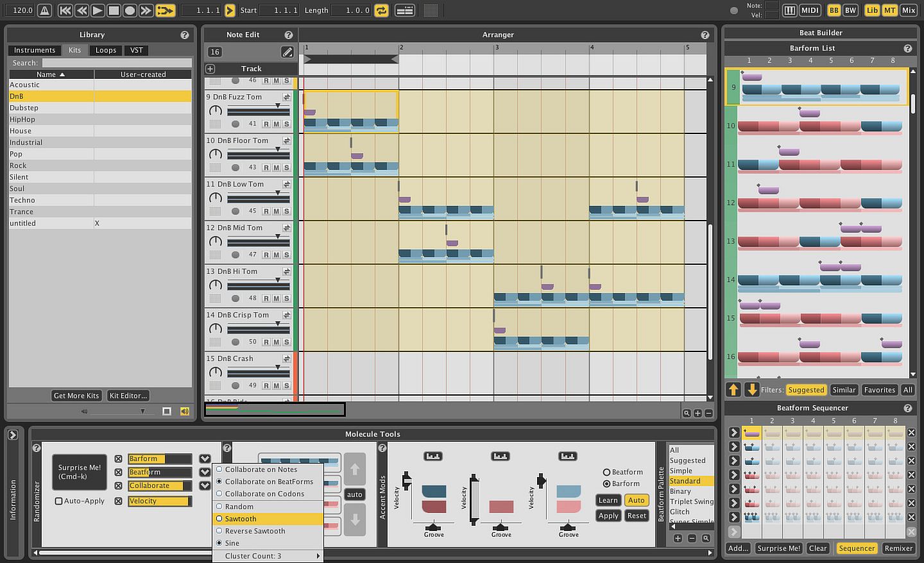
Task: Click the Surprise Me! (Cmd-k) button
Action: (80, 472)
